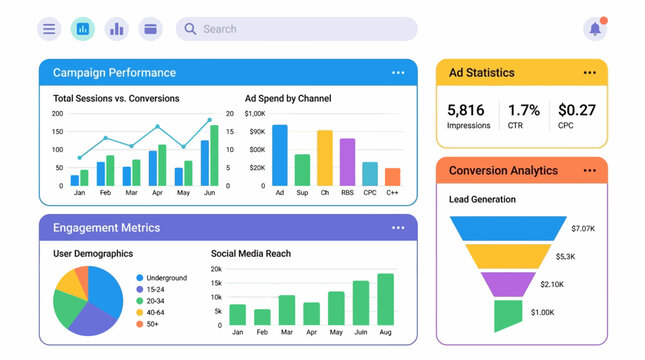Click the May Social Media Reach bar

(336, 308)
